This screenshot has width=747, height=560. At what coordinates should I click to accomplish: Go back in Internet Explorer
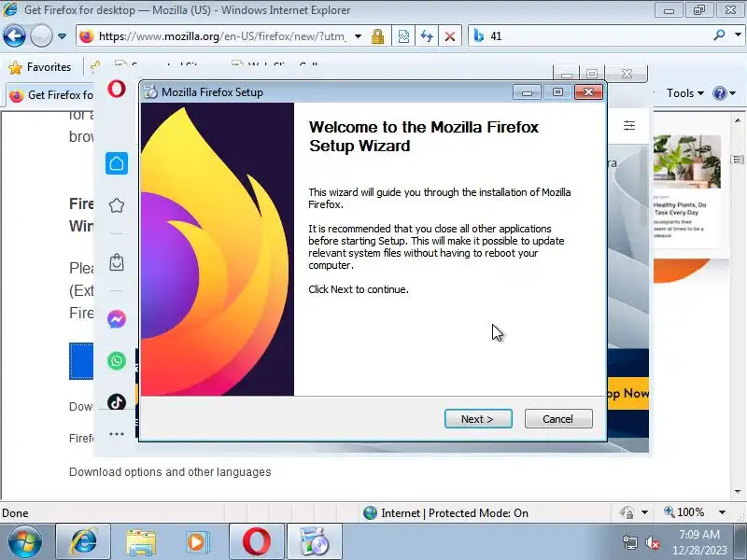14,36
